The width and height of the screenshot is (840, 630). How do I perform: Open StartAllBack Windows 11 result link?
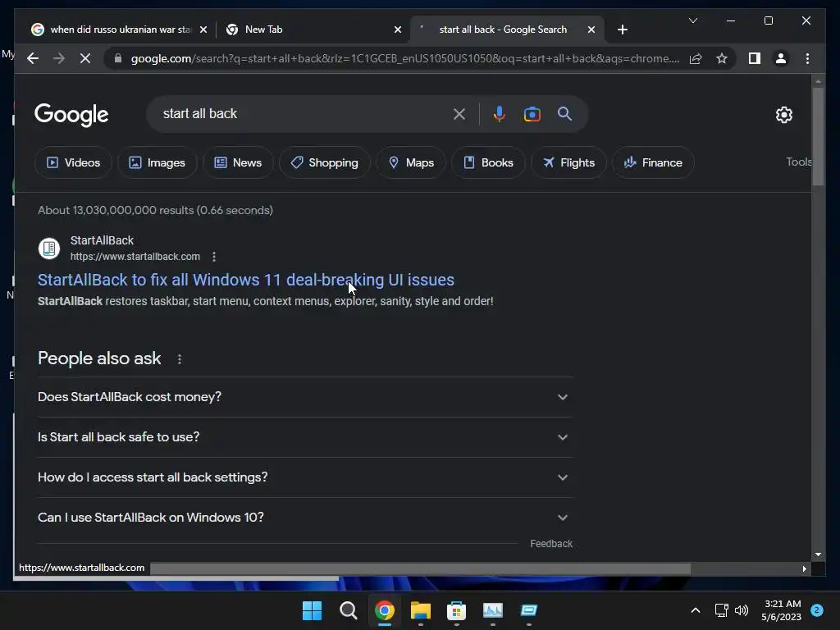[246, 280]
